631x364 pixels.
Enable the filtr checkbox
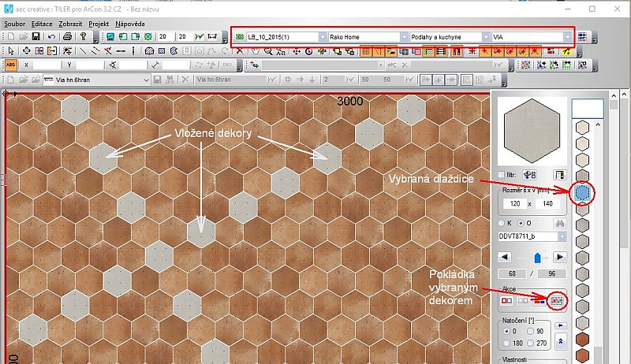coord(501,175)
